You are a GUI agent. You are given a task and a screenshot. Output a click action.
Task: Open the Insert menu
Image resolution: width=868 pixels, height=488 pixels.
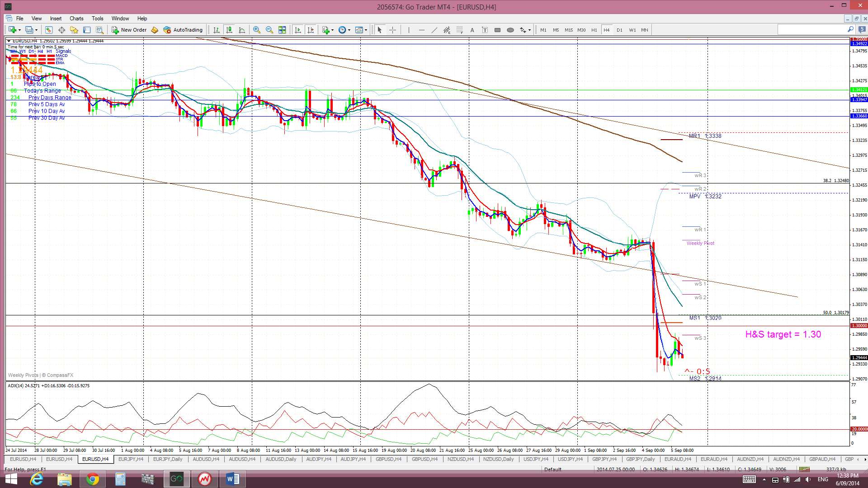click(x=56, y=19)
